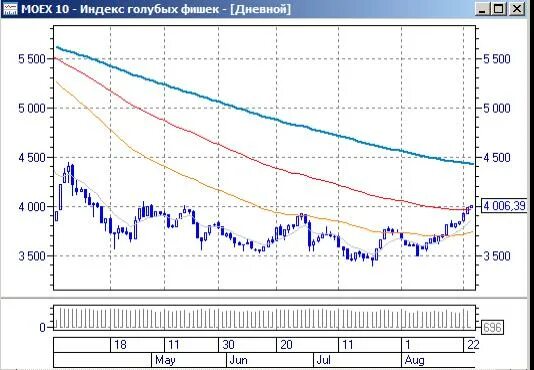This screenshot has height=370, width=534.
Task: Close the MOEX 10 chart window
Action: [517, 9]
